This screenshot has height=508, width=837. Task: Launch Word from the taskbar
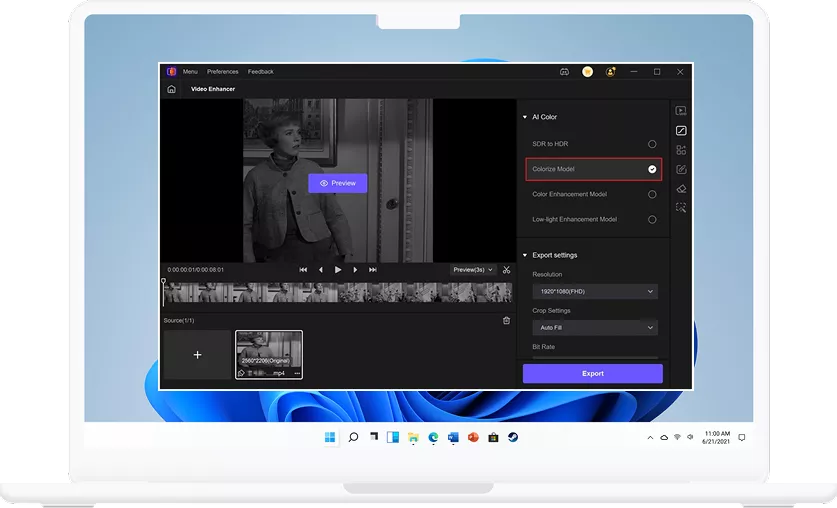453,438
